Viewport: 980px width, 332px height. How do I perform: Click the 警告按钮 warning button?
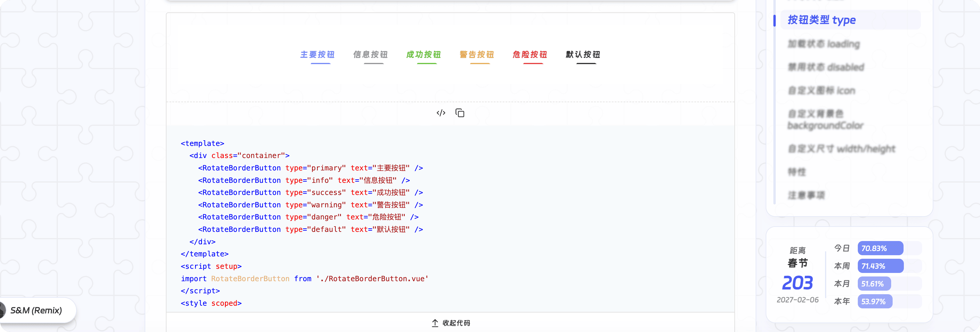(476, 55)
